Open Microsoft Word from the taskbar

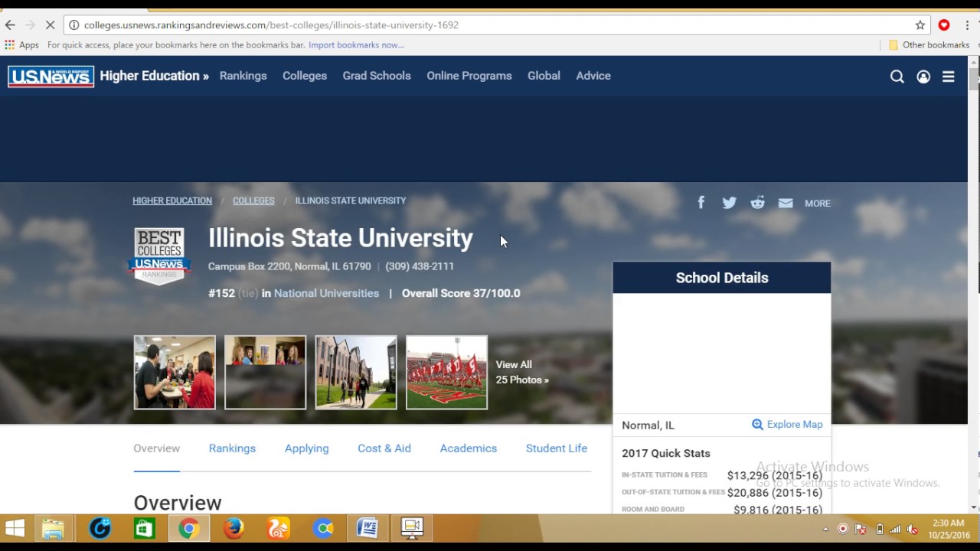point(367,528)
